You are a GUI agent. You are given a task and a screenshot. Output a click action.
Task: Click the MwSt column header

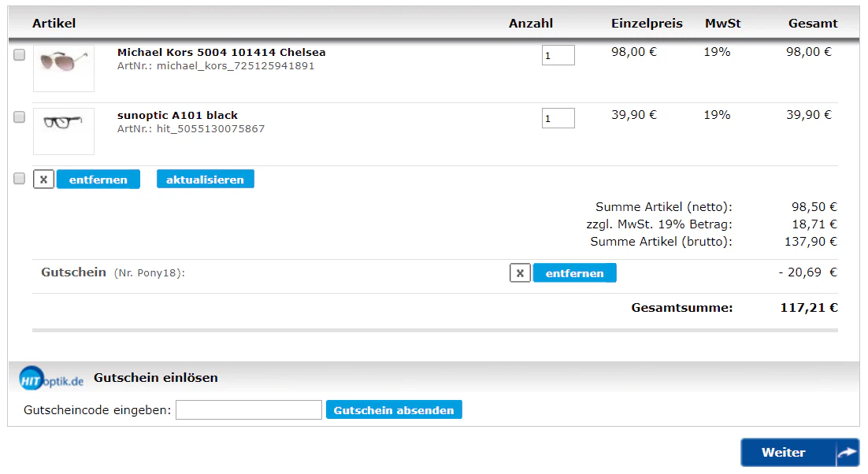[x=722, y=24]
